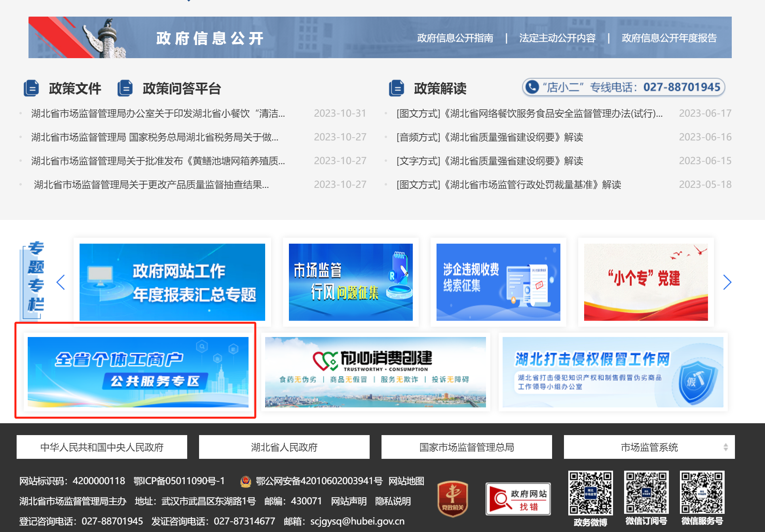765x532 pixels.
Task: Expand the 市场监管系统 dropdown
Action: point(649,447)
